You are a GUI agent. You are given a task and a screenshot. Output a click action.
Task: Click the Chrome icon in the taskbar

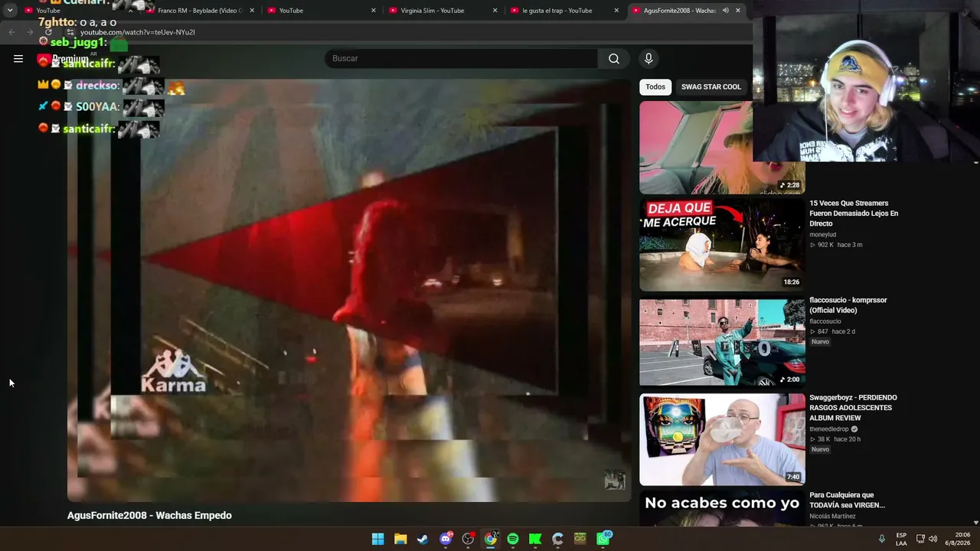click(x=491, y=539)
